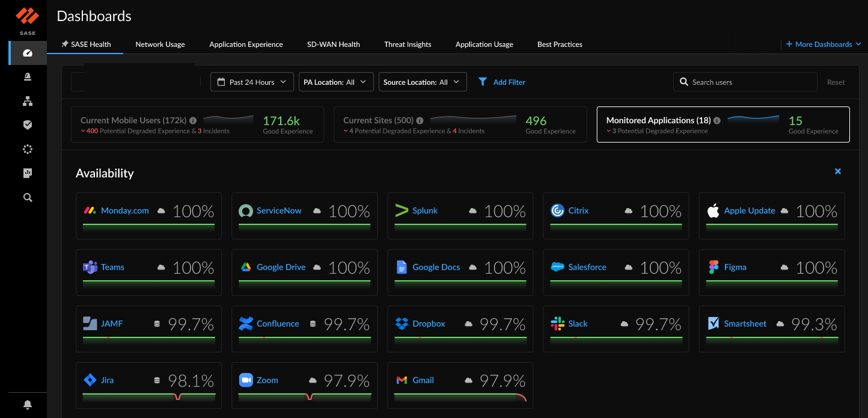
Task: Open the More Dashboards menu
Action: (x=824, y=45)
